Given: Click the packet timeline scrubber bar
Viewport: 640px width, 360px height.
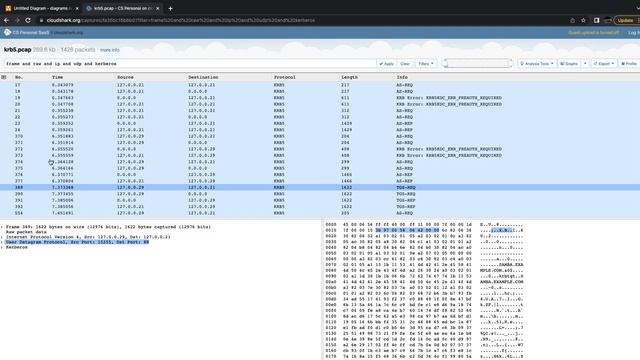Looking at the screenshot, I should click(x=478, y=63).
